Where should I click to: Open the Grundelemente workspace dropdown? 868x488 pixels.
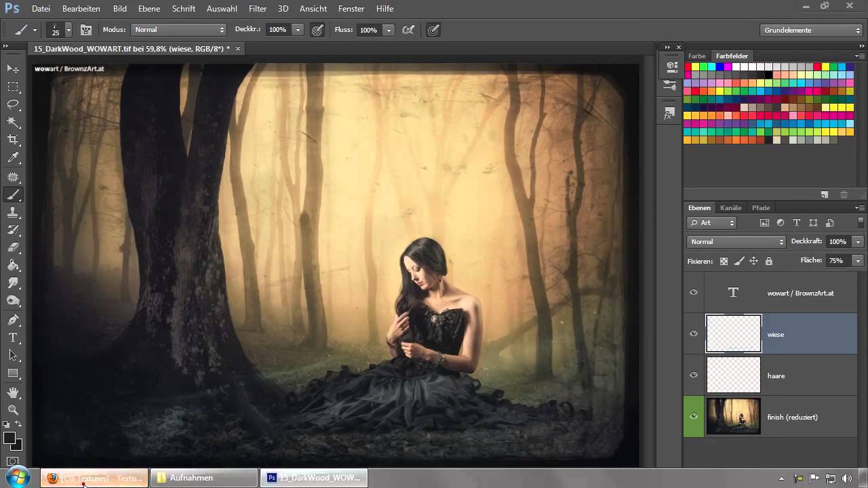tap(811, 30)
